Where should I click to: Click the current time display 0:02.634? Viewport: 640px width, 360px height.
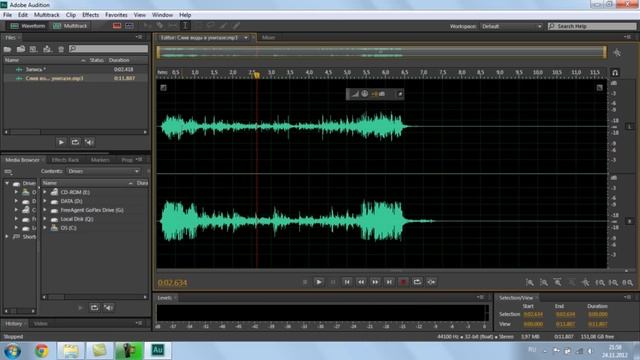point(172,283)
